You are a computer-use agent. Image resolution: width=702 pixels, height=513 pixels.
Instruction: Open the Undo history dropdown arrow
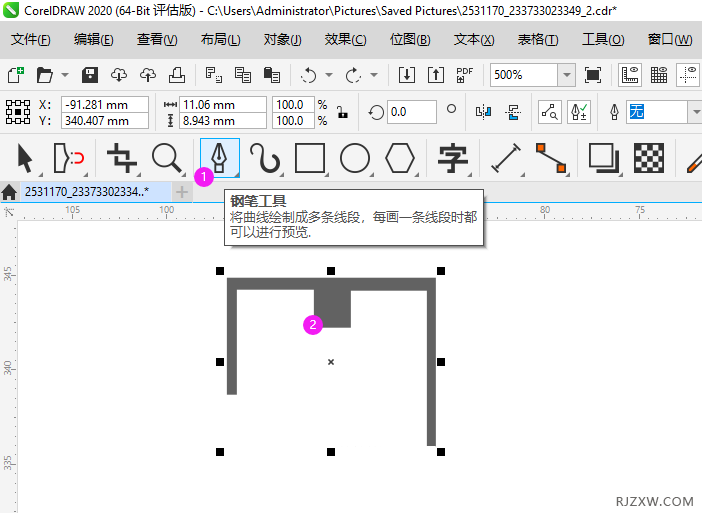329,75
